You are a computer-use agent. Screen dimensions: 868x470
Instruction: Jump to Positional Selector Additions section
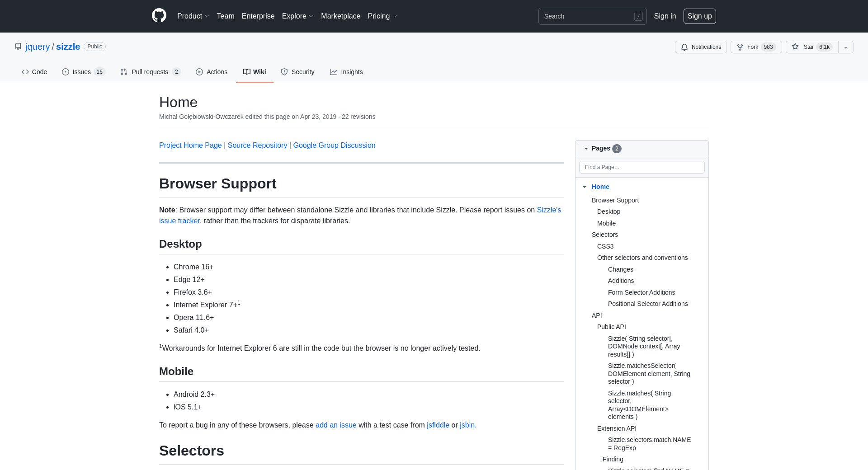pyautogui.click(x=647, y=304)
